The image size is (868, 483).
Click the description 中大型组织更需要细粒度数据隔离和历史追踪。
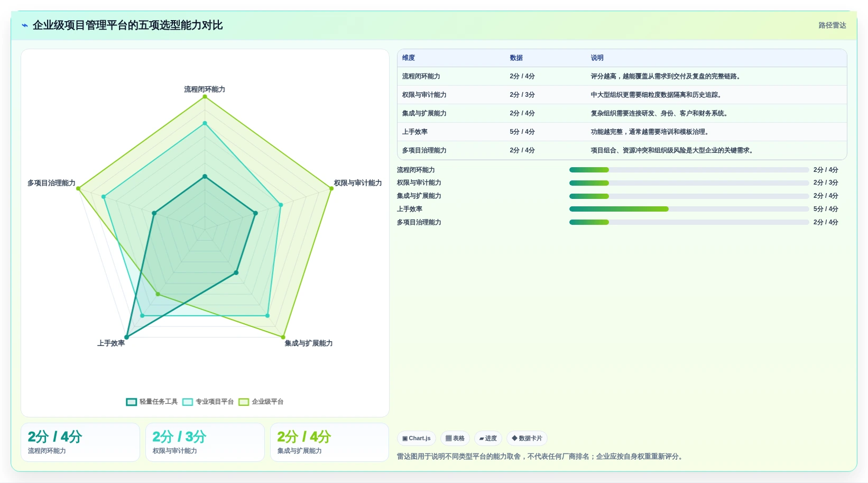pyautogui.click(x=657, y=95)
